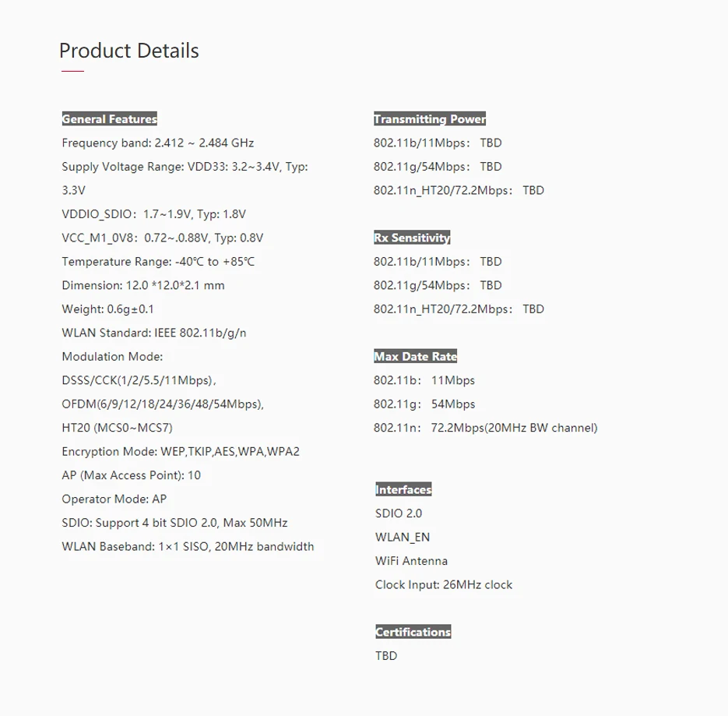The height and width of the screenshot is (716, 728).
Task: Click the Frequency band specification line
Action: coord(158,143)
